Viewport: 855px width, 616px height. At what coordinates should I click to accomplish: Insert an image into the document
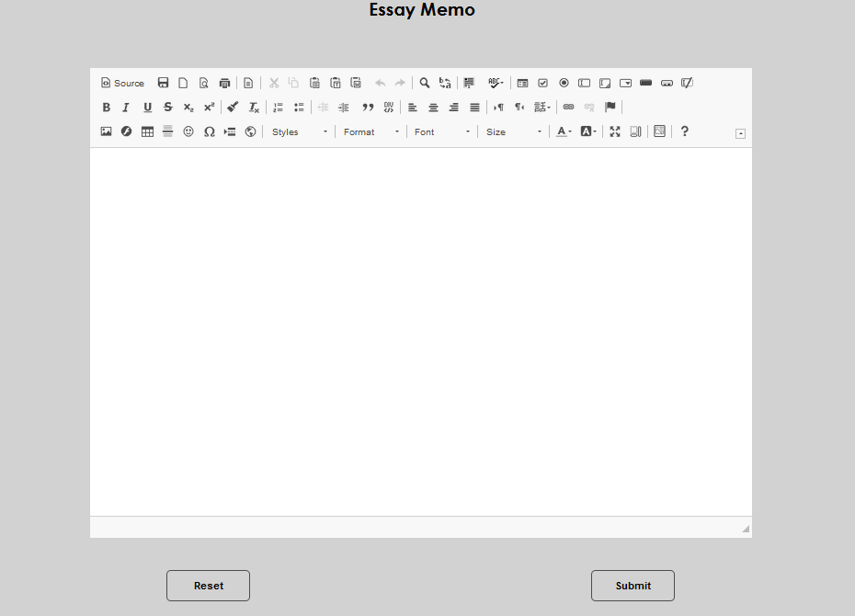click(x=106, y=131)
